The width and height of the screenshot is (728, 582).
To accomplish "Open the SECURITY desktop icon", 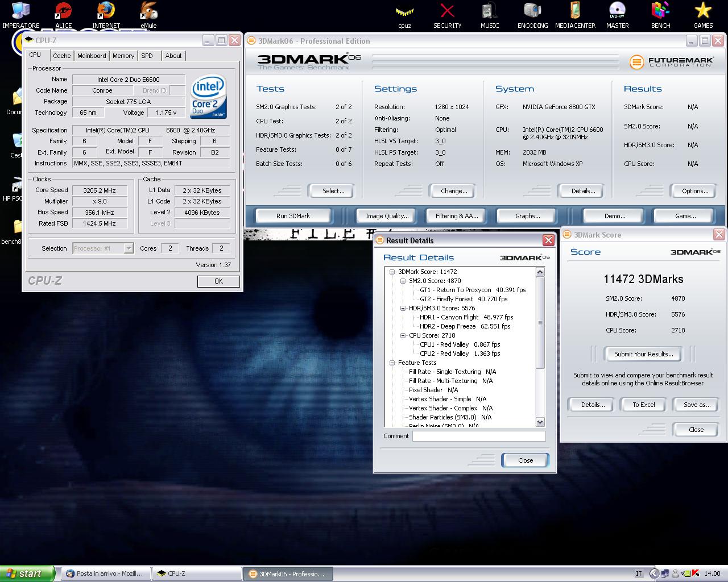I will (x=448, y=14).
